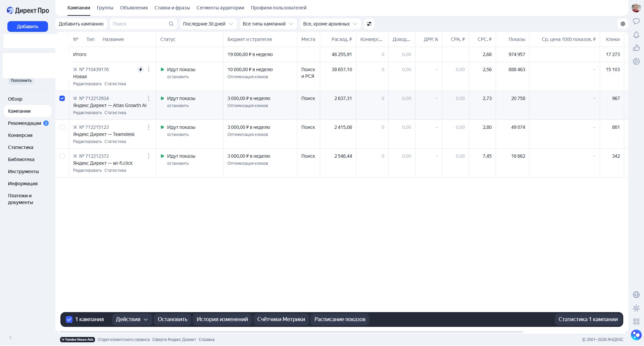Open the 'Профили пользователей' tab

coord(279,8)
